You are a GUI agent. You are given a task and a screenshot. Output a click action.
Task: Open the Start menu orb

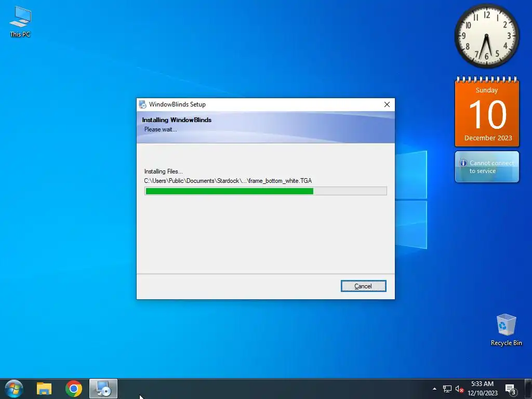[14, 389]
